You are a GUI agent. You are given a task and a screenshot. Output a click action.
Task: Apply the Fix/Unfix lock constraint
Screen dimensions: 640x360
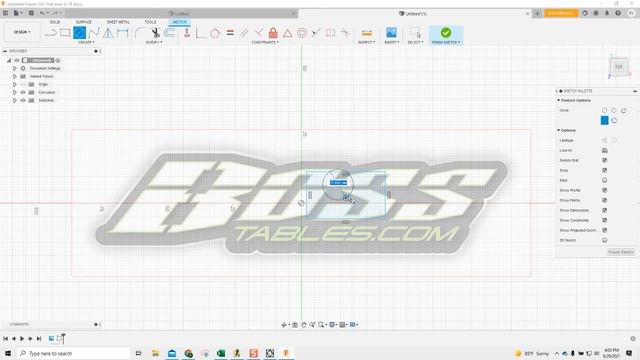(273, 33)
